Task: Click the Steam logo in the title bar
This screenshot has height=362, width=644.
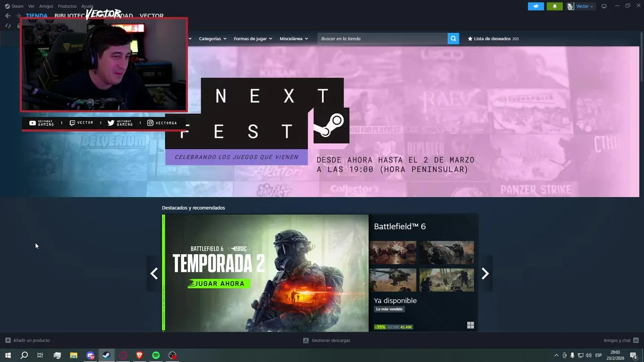Action: pos(7,6)
